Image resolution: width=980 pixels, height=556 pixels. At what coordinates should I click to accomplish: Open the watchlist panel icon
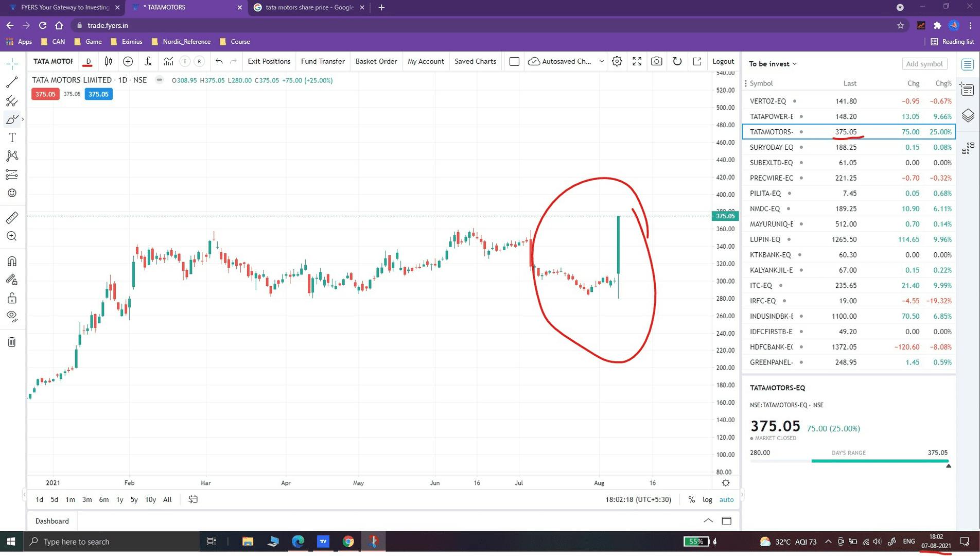(968, 64)
